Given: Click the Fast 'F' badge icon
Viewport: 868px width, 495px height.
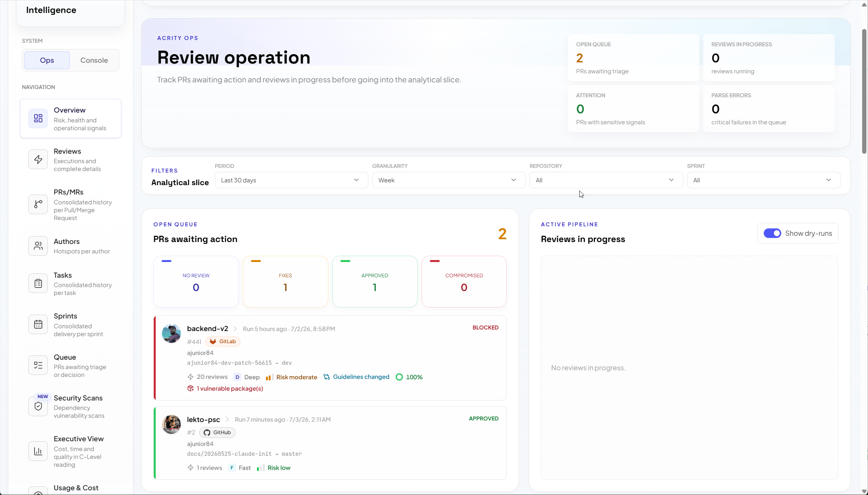Looking at the screenshot, I should 232,468.
